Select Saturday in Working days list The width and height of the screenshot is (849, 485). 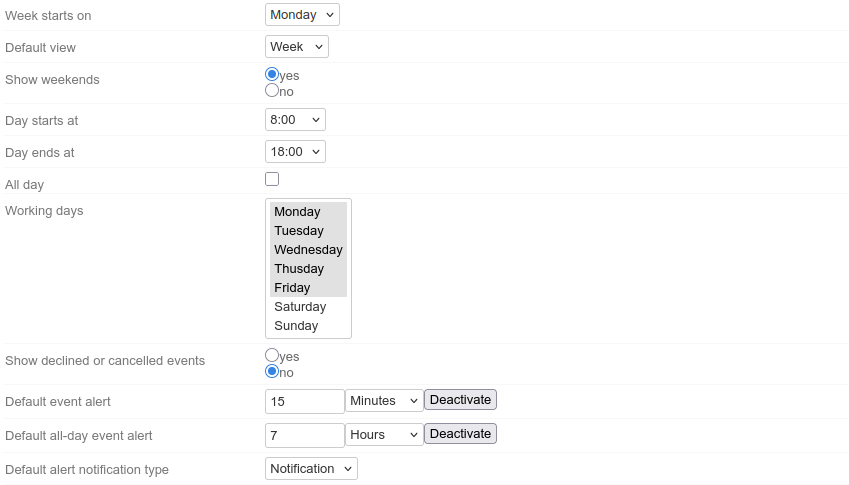[300, 307]
